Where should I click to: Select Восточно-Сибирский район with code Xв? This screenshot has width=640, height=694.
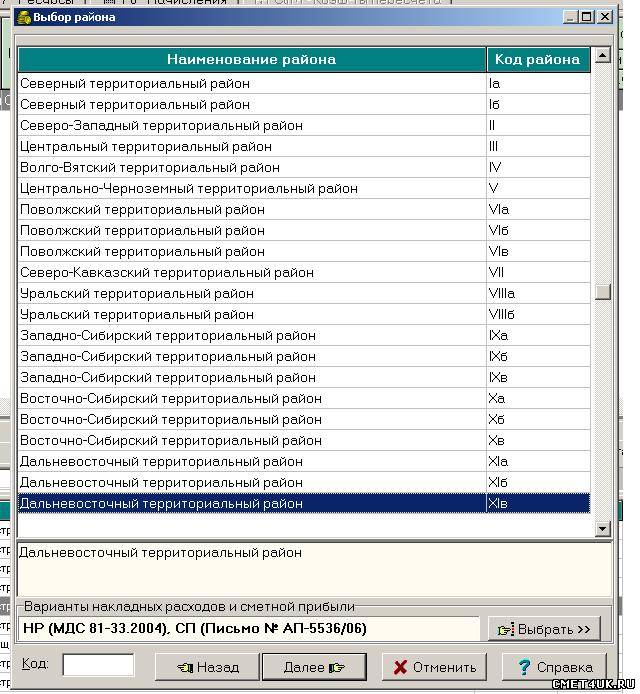pyautogui.click(x=304, y=440)
